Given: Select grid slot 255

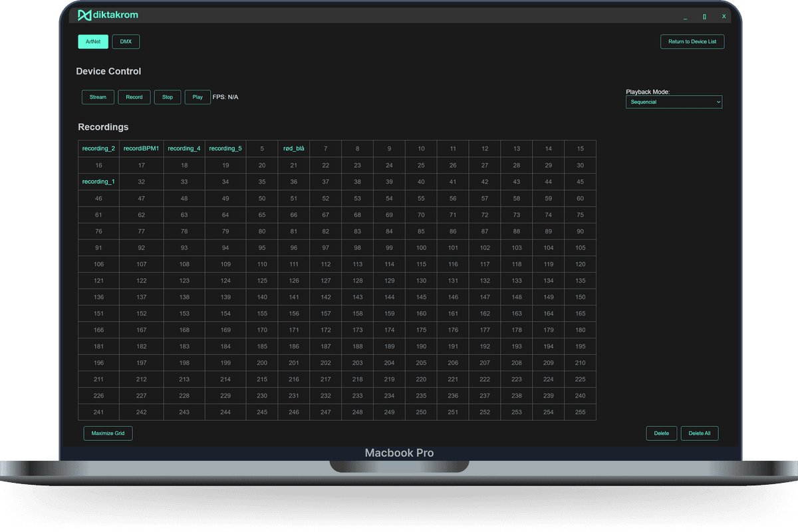Looking at the screenshot, I should 580,412.
